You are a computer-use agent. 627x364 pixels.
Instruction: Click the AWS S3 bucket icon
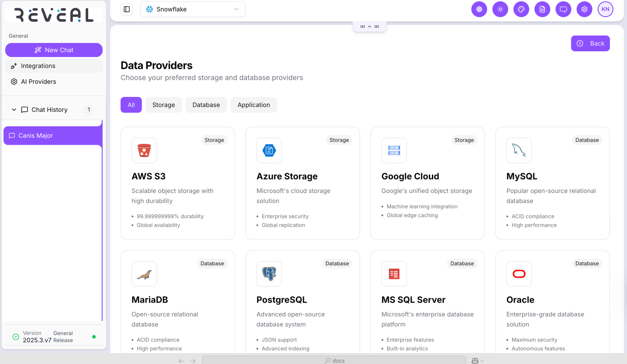click(x=144, y=150)
